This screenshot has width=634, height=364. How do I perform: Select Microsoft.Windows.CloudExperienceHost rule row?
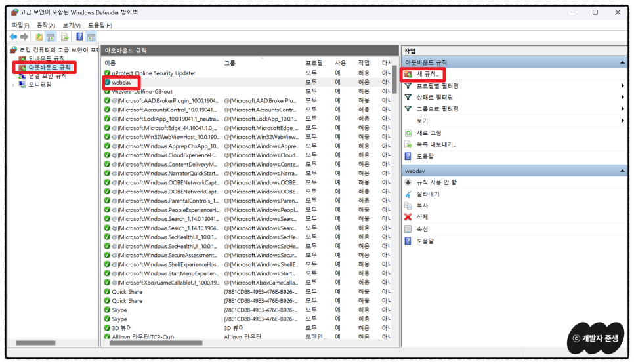coord(247,155)
